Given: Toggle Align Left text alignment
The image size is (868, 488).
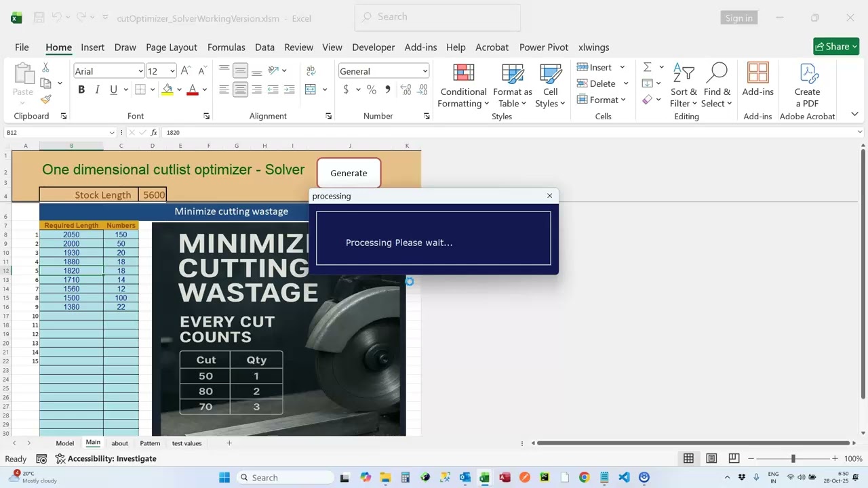Looking at the screenshot, I should pos(224,89).
